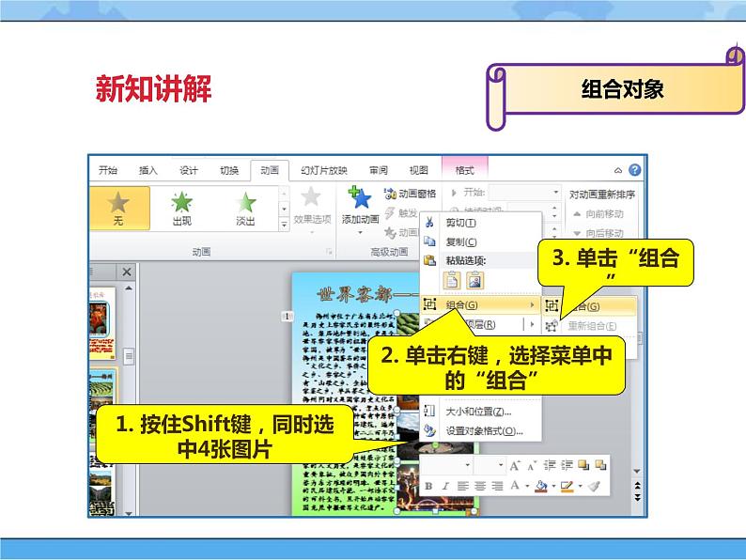Viewport: 746px width, 560px height.
Task: Go to next slide with double-arrow button
Action: 638,497
